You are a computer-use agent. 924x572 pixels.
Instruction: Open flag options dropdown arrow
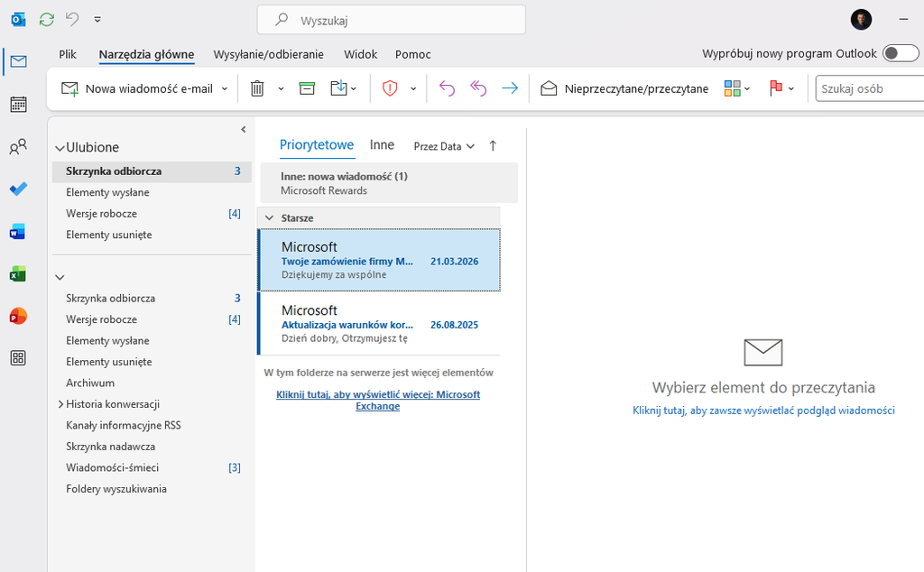point(791,89)
